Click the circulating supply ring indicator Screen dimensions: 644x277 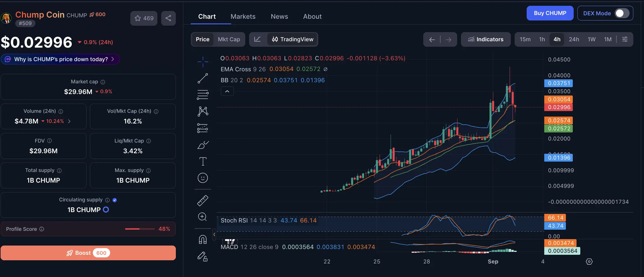106,210
